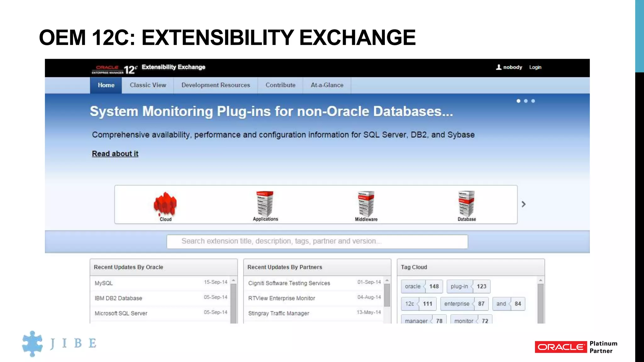644x362 pixels.
Task: Select the oracle tag
Action: (422, 286)
